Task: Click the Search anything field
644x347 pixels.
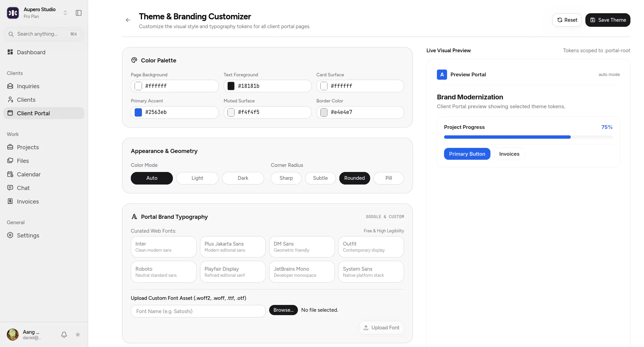Action: pos(44,34)
